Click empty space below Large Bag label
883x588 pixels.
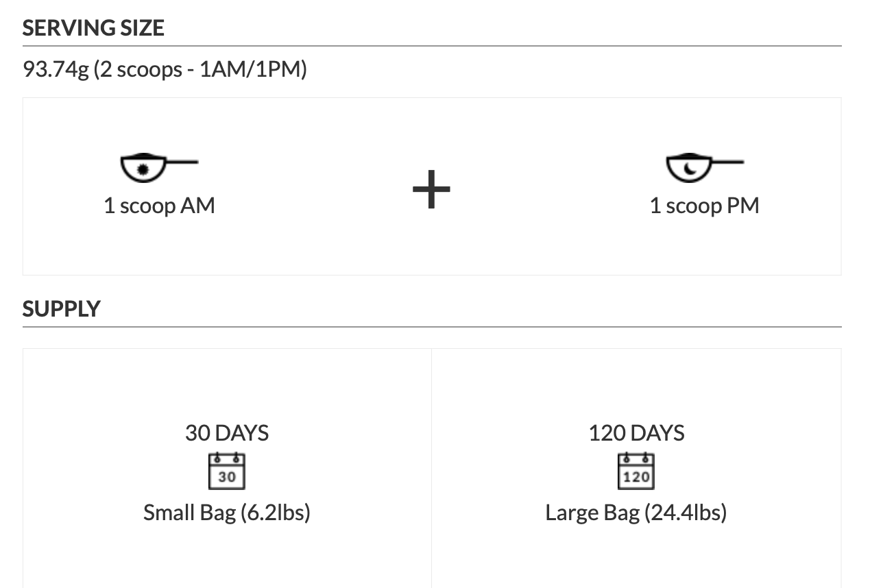(636, 559)
